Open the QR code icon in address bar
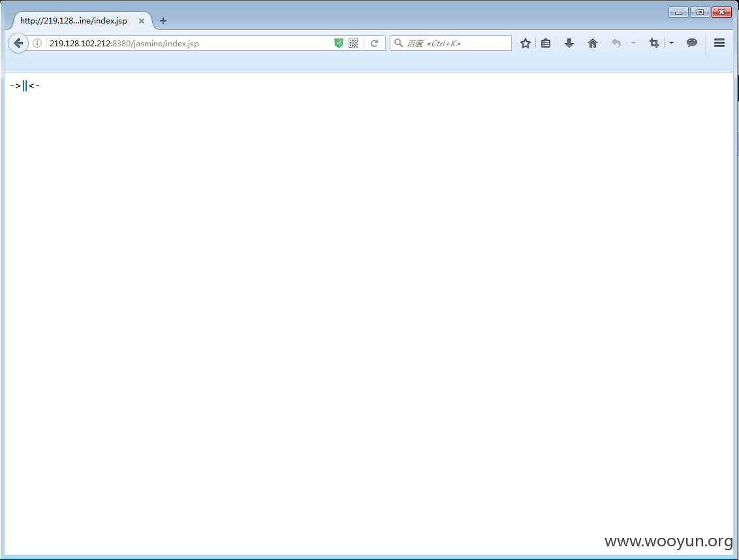 coord(353,43)
